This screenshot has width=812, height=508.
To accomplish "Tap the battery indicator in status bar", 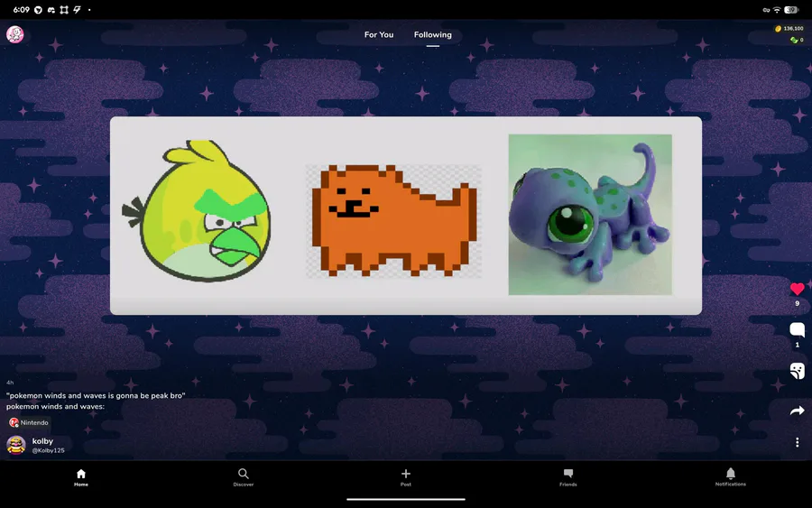I will point(791,10).
